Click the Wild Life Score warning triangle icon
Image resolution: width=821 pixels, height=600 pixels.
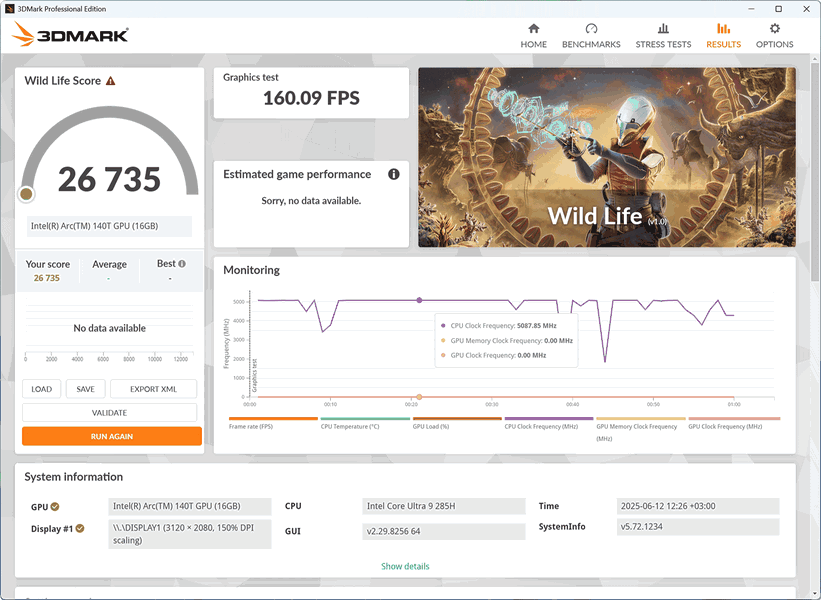(110, 81)
